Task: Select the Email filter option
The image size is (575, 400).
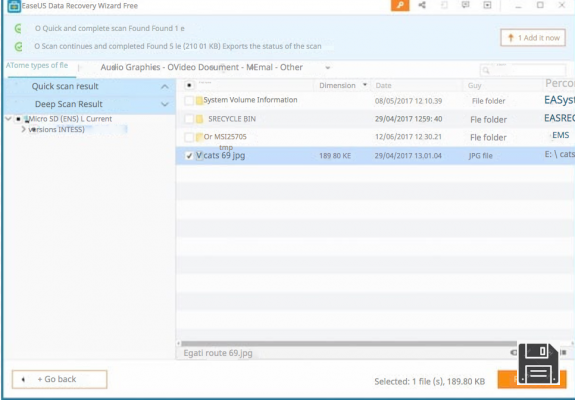Action: (x=259, y=67)
